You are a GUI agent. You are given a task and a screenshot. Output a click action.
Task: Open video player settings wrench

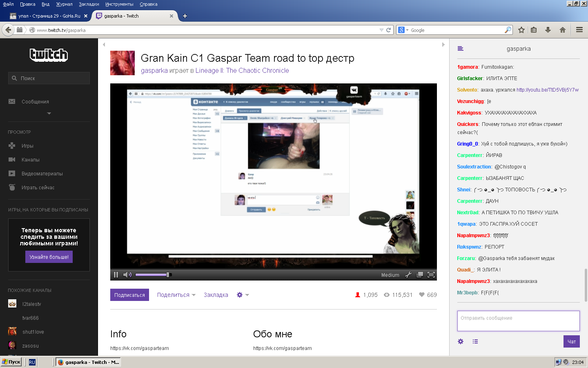pyautogui.click(x=408, y=275)
